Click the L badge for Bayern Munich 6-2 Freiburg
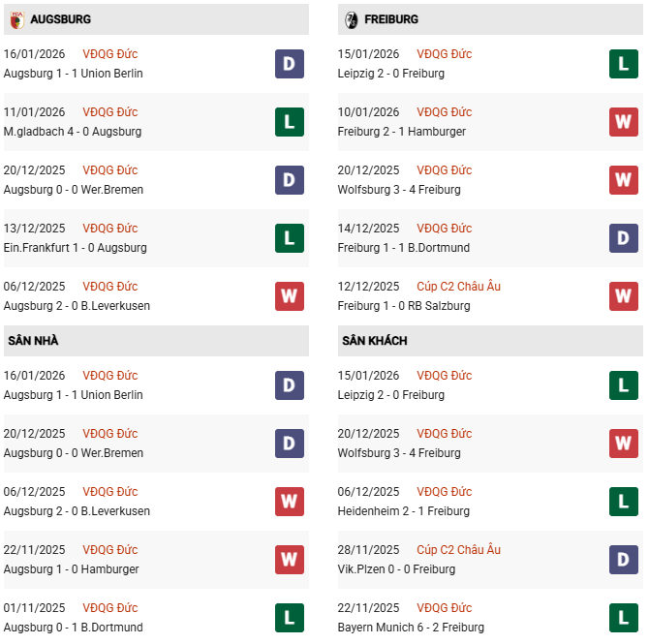The width and height of the screenshot is (649, 644). pos(623,618)
